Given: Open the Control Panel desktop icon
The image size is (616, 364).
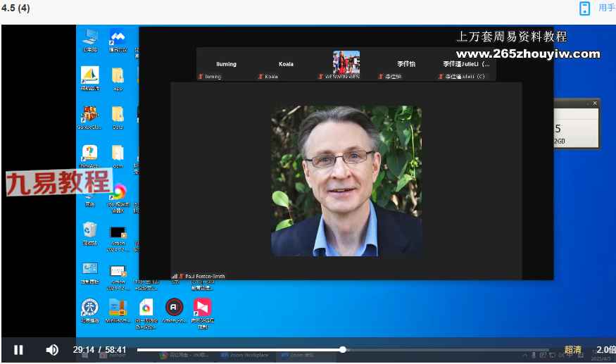Looking at the screenshot, I should point(90,272).
